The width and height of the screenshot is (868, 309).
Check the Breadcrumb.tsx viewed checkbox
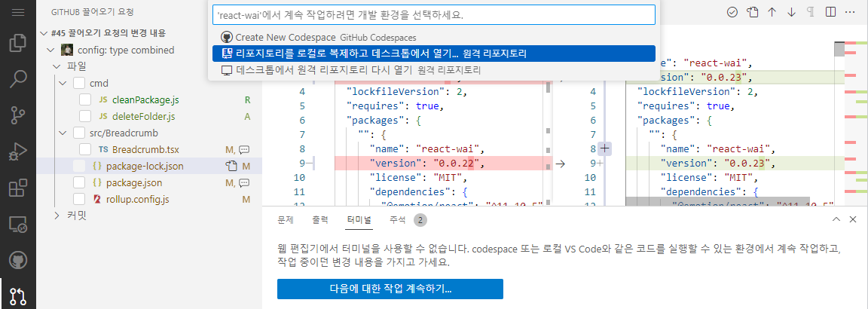(84, 149)
